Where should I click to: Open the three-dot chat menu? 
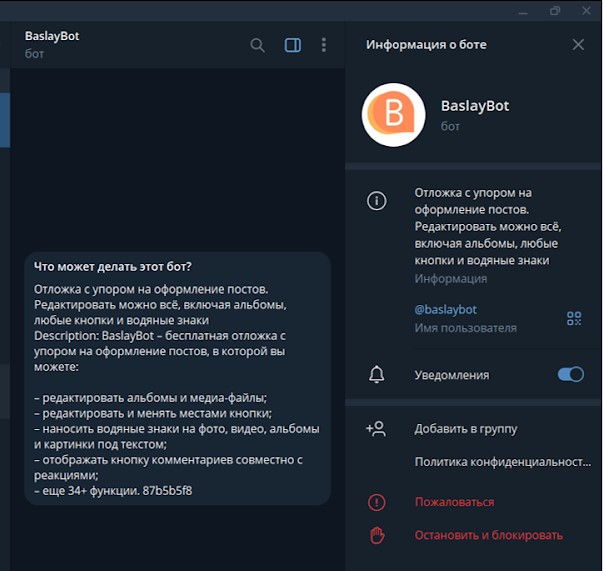(x=323, y=45)
